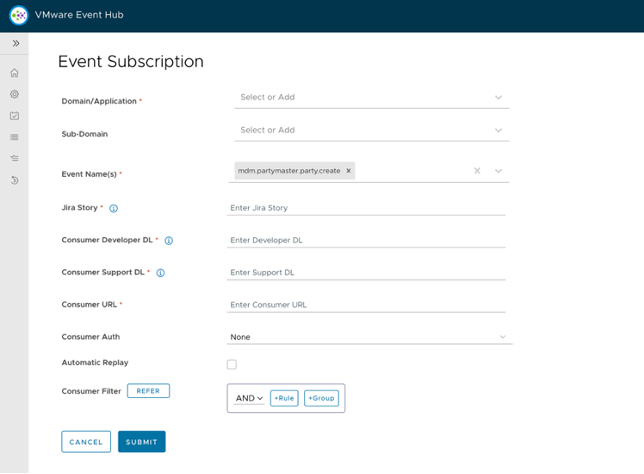
Task: Open the history icon in sidebar
Action: 15,180
